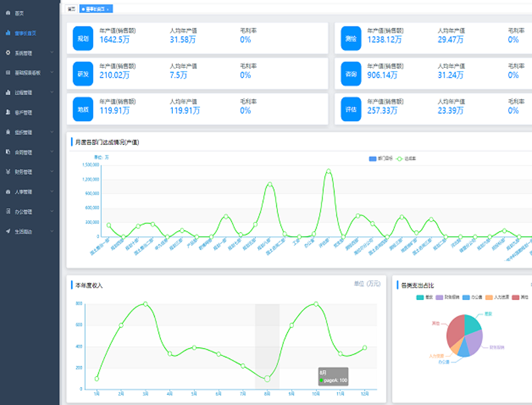
Task: Expand the 合同管理 submenu arrow
Action: pos(52,152)
